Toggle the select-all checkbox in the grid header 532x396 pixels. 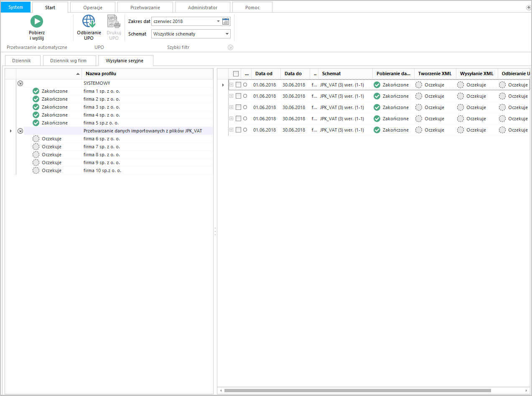coord(236,74)
